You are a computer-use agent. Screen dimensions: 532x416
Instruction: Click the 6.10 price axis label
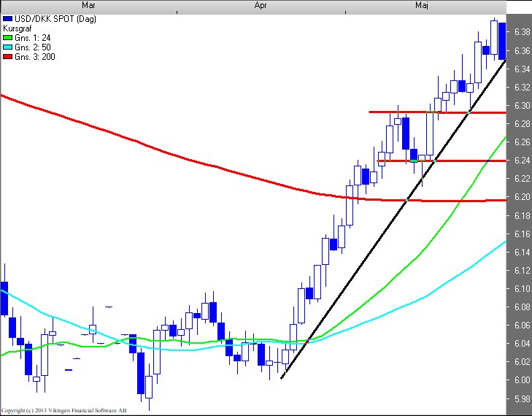[523, 289]
